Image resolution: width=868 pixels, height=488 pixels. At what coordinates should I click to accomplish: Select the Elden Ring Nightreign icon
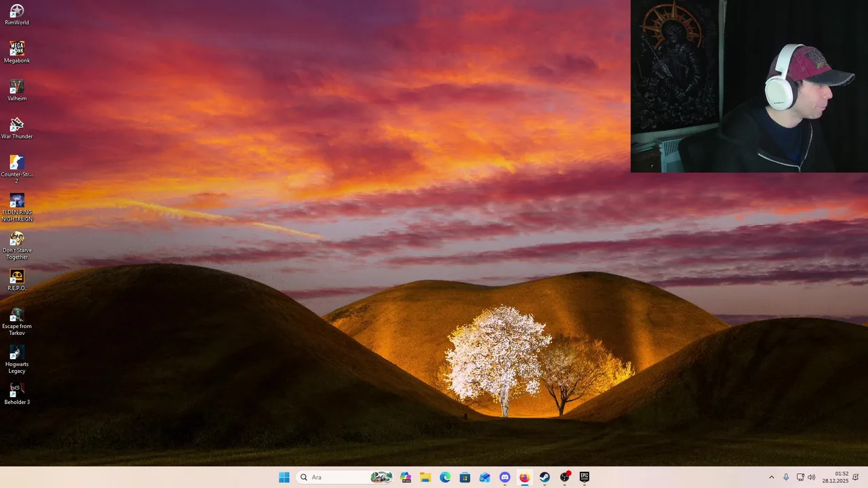(17, 207)
